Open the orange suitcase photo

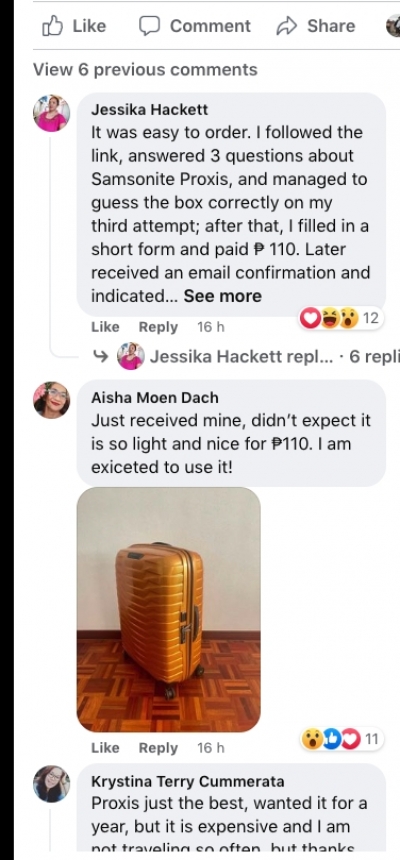tap(168, 609)
